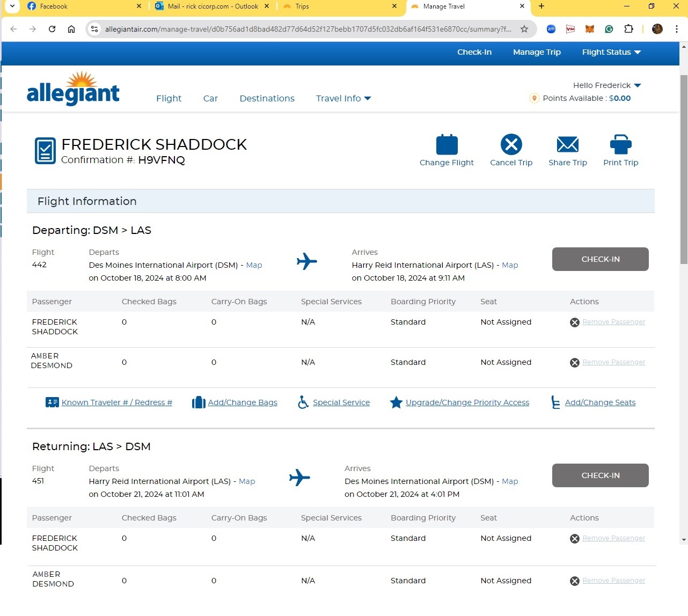This screenshot has width=688, height=616.
Task: Open the Chrome extensions puzzle icon
Action: pos(628,29)
